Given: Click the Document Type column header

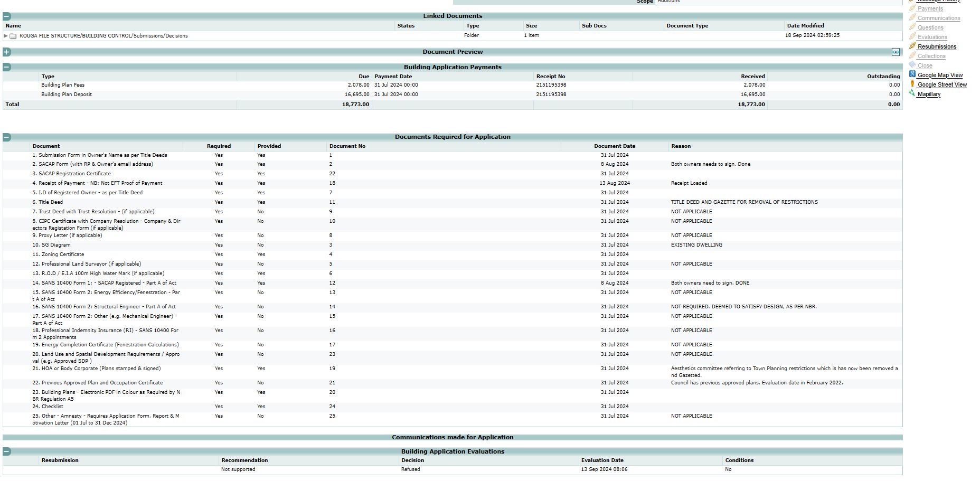Looking at the screenshot, I should (687, 25).
